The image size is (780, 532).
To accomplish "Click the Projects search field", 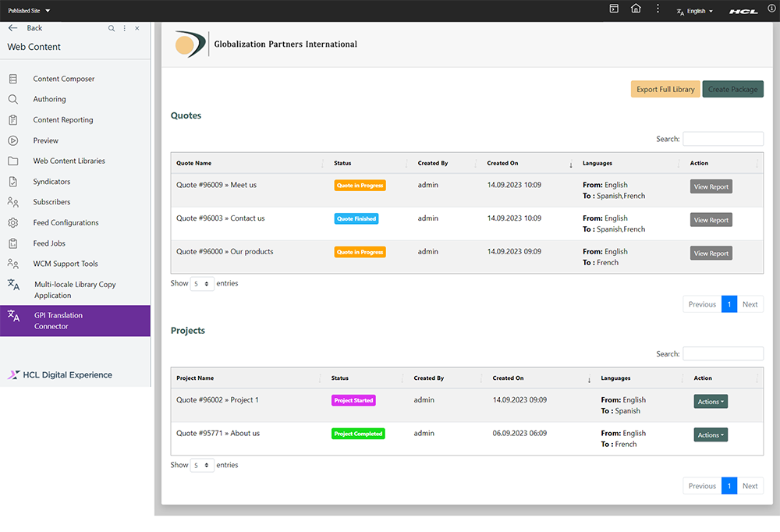I will click(723, 354).
